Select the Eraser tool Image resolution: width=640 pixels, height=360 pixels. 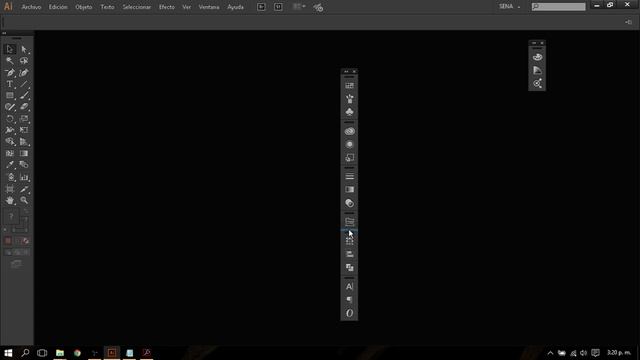24,107
